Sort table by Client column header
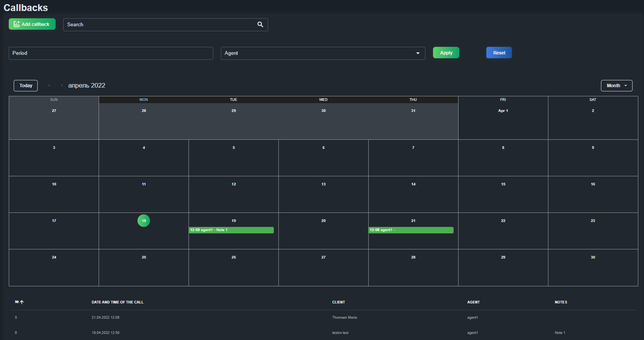The image size is (644, 340). tap(339, 302)
